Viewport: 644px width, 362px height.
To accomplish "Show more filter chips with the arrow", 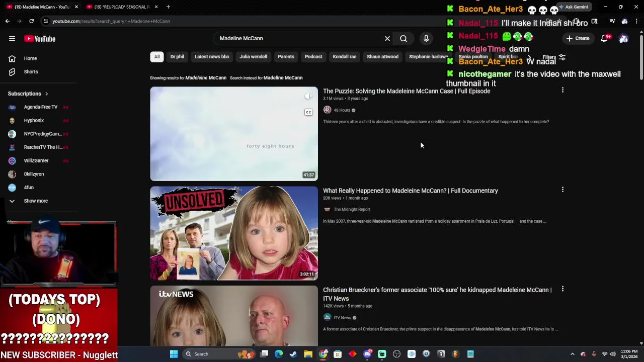I will point(529,57).
